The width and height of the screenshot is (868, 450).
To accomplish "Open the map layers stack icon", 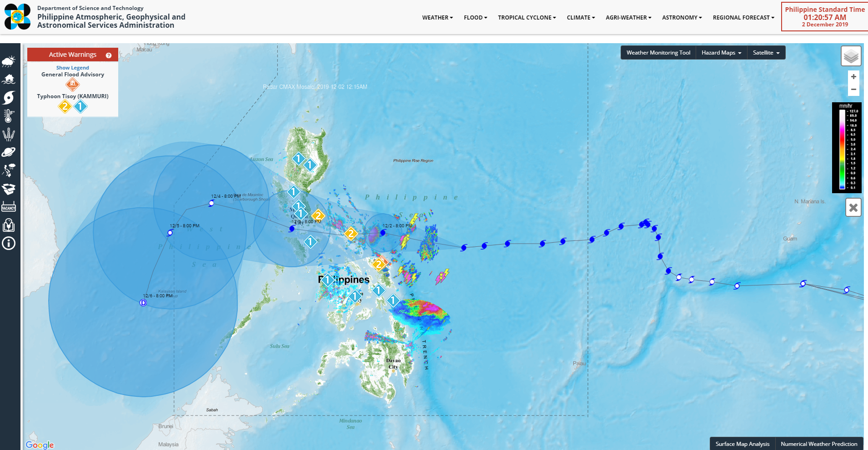I will [x=851, y=56].
